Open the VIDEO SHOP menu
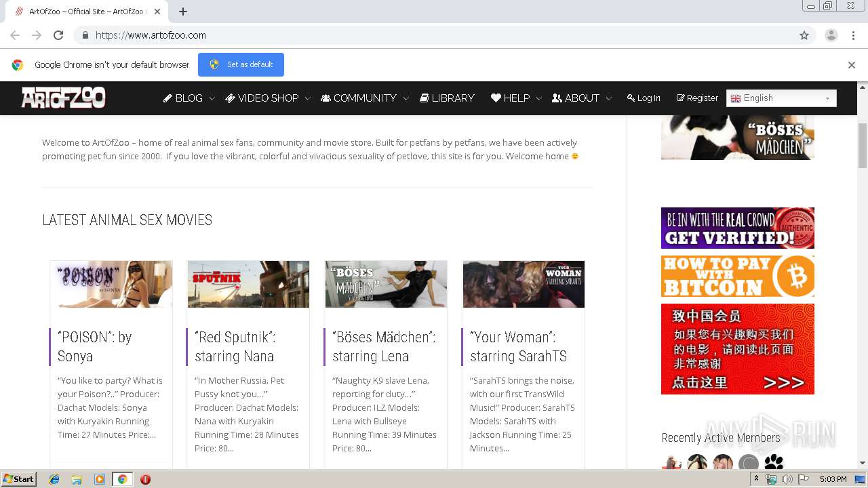 [262, 98]
